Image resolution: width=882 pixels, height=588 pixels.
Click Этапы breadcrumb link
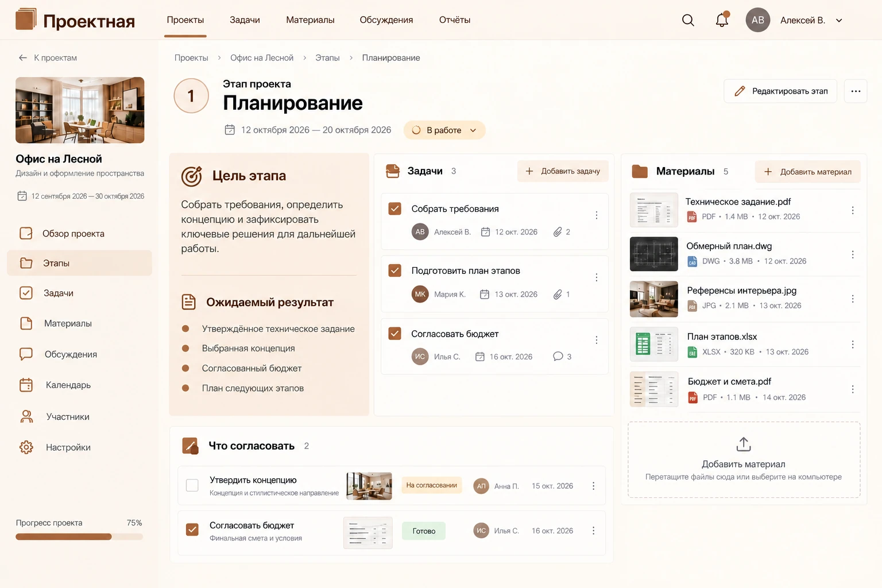pyautogui.click(x=327, y=58)
